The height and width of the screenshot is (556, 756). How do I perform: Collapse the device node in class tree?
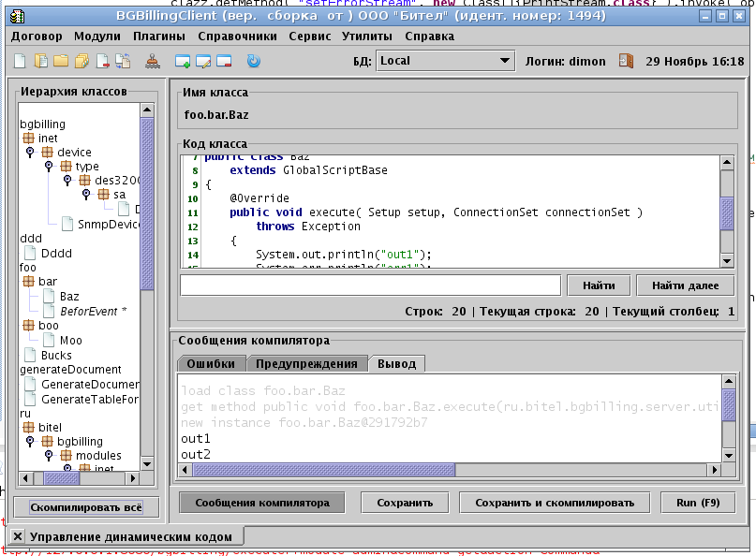(31, 153)
